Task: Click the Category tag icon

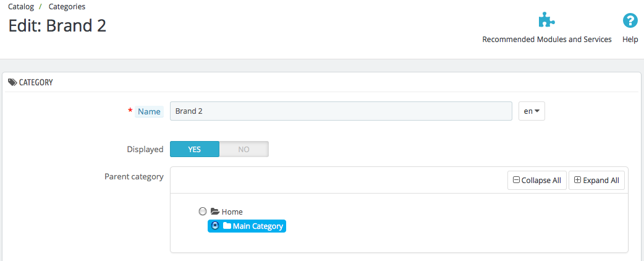Action: [x=12, y=82]
